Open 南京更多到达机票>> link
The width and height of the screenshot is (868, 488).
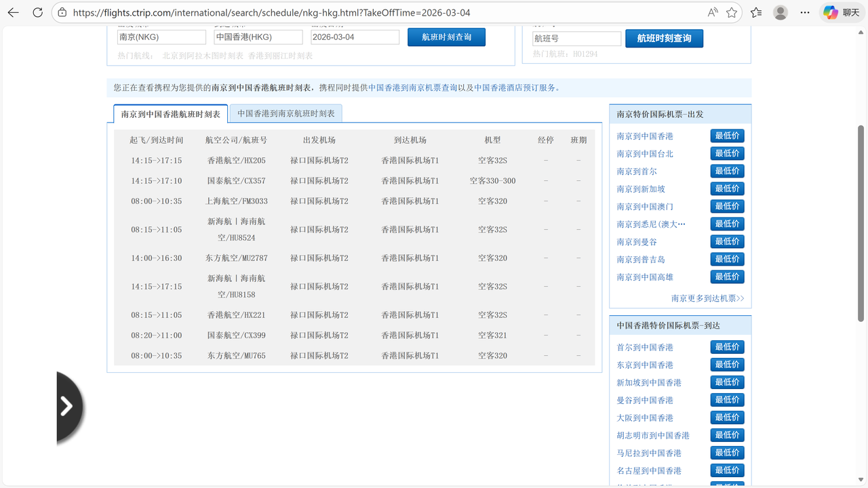pos(708,298)
